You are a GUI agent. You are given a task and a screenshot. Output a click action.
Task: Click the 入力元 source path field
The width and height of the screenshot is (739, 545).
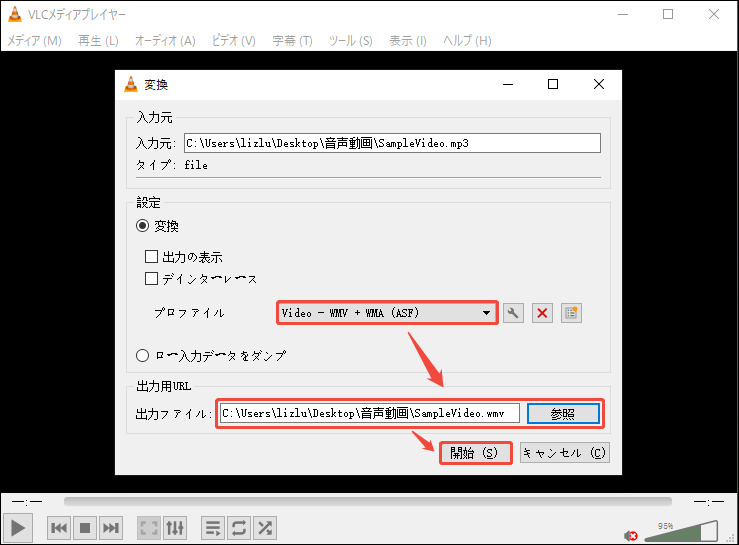pos(392,143)
